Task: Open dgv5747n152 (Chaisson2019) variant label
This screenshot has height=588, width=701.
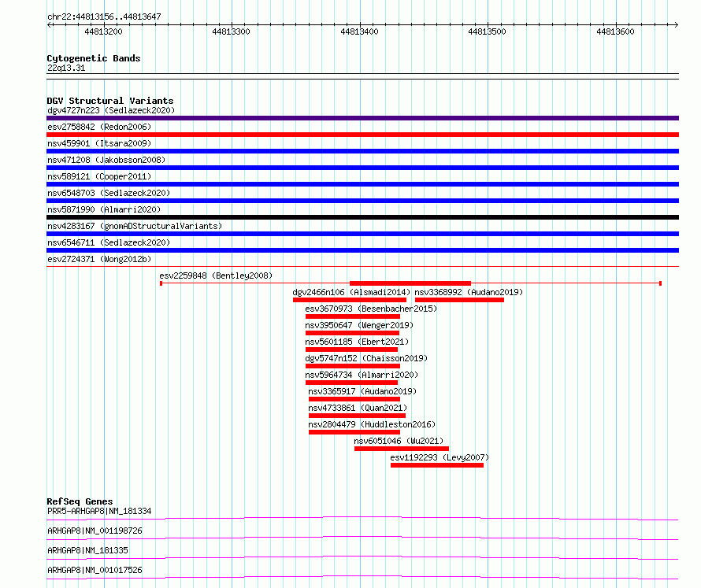Action: [366, 358]
